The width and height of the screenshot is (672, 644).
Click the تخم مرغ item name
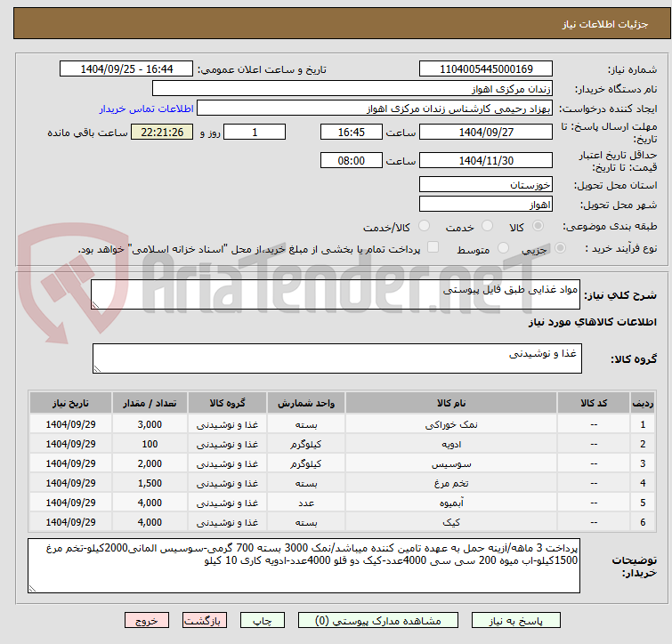(x=451, y=483)
